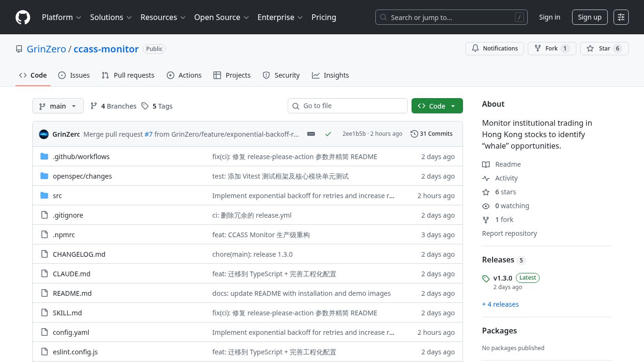Click Pricing in the top navigation
The image size is (644, 362).
coord(324,17)
